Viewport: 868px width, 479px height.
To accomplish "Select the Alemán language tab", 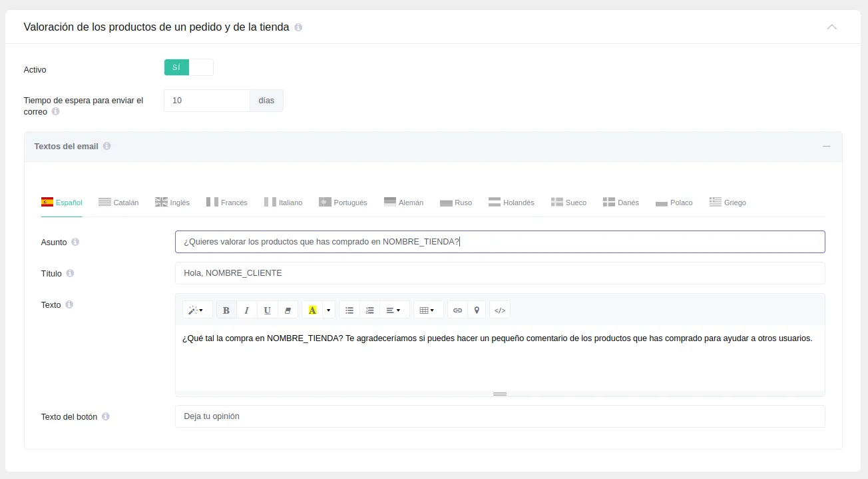I will 404,203.
